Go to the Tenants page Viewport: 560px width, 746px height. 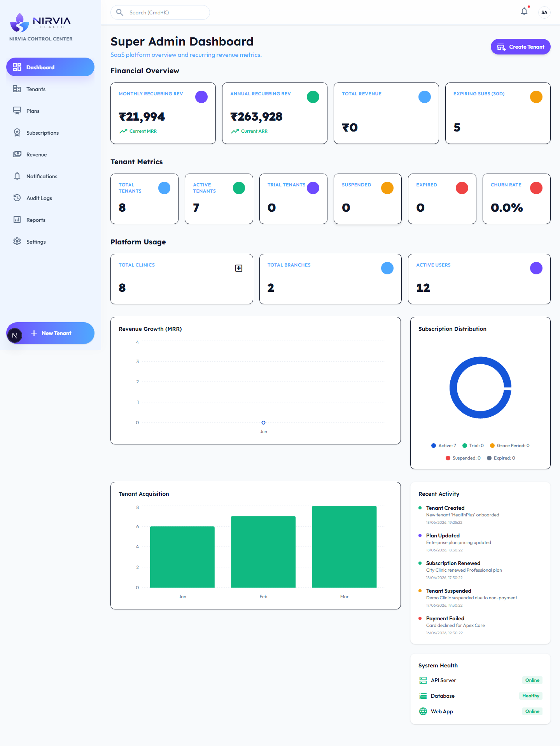click(x=50, y=89)
